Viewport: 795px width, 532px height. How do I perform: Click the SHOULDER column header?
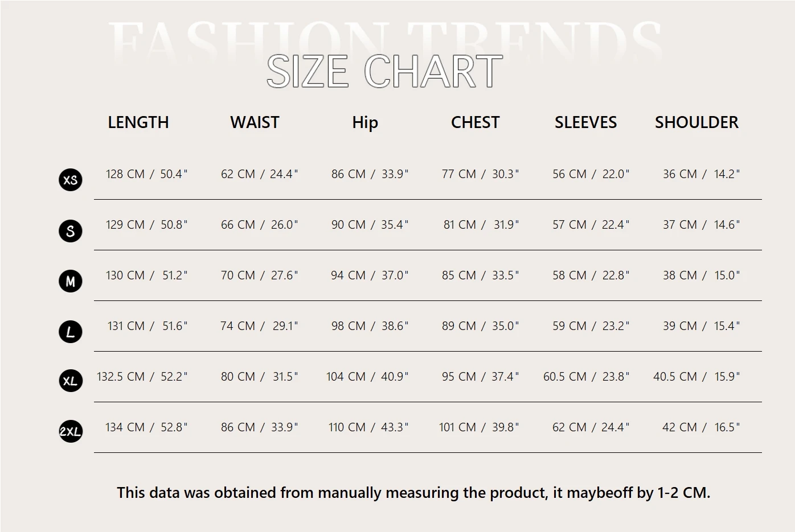pos(696,122)
